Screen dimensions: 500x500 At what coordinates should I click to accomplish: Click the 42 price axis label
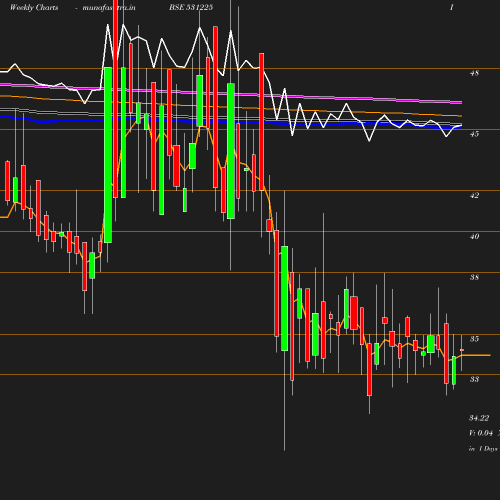coord(474,195)
